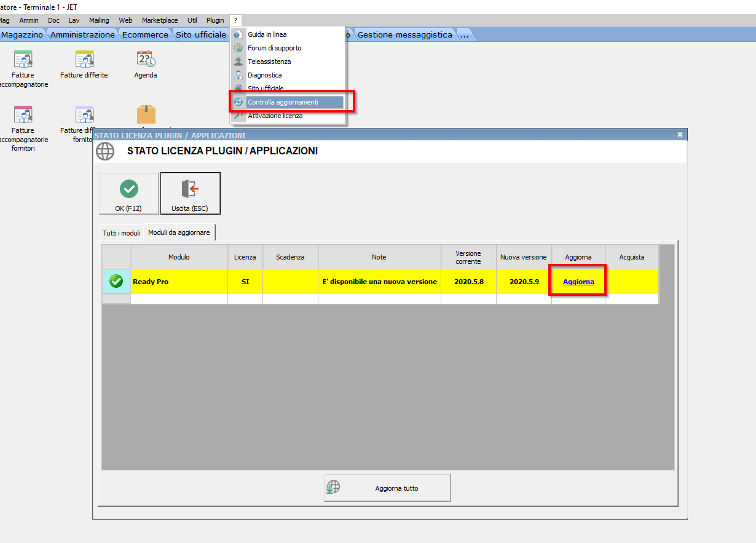
Task: Open the Fatture differite shortcut icon
Action: [84, 59]
